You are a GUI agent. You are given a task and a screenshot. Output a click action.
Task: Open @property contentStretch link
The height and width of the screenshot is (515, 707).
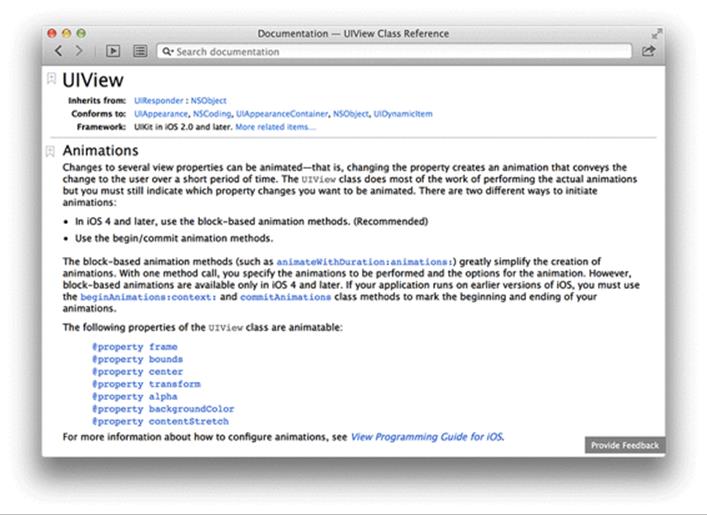point(161,421)
